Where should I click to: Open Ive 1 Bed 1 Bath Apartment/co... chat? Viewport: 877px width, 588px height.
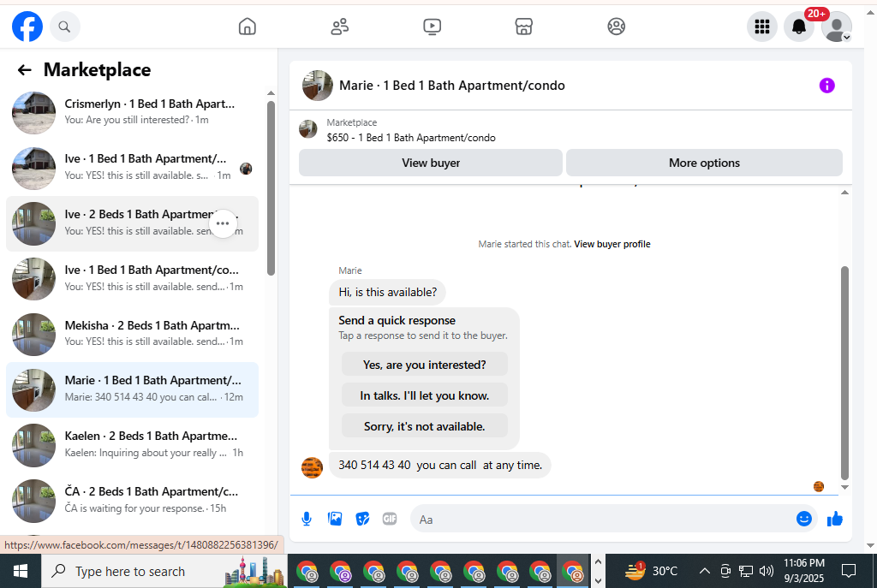pyautogui.click(x=133, y=278)
